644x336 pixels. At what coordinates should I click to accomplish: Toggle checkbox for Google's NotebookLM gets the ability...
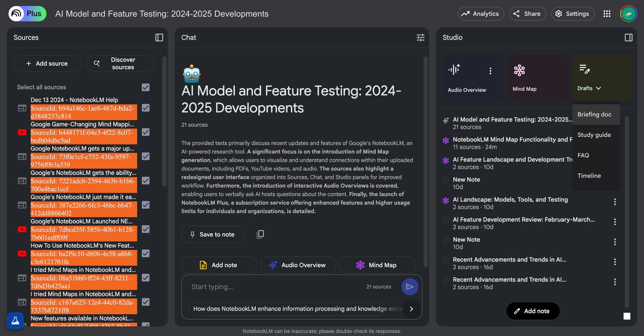[146, 181]
